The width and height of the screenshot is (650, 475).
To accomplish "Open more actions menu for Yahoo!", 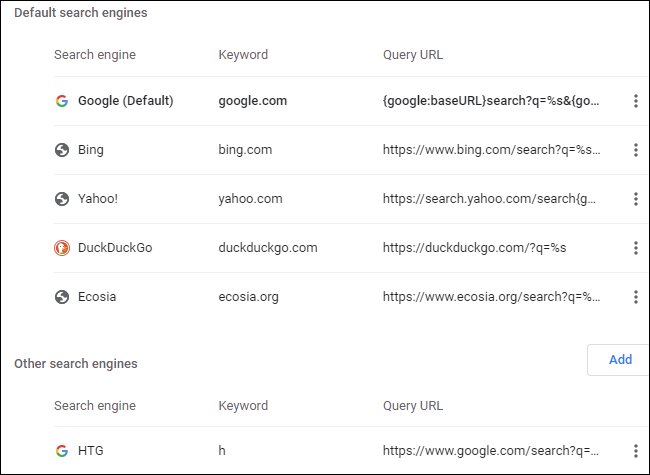I will point(635,199).
